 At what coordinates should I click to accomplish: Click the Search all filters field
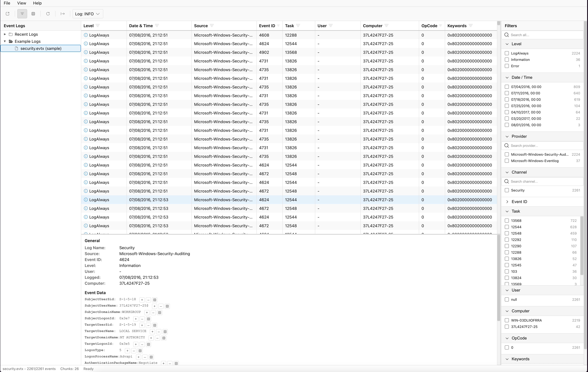[x=542, y=35]
